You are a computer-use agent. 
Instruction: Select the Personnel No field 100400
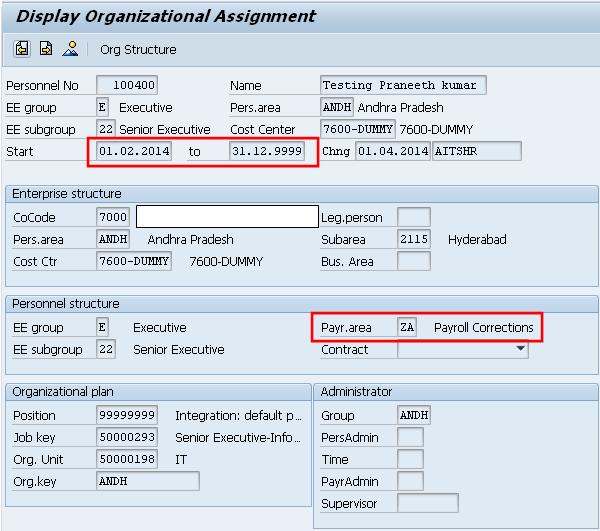pos(127,85)
